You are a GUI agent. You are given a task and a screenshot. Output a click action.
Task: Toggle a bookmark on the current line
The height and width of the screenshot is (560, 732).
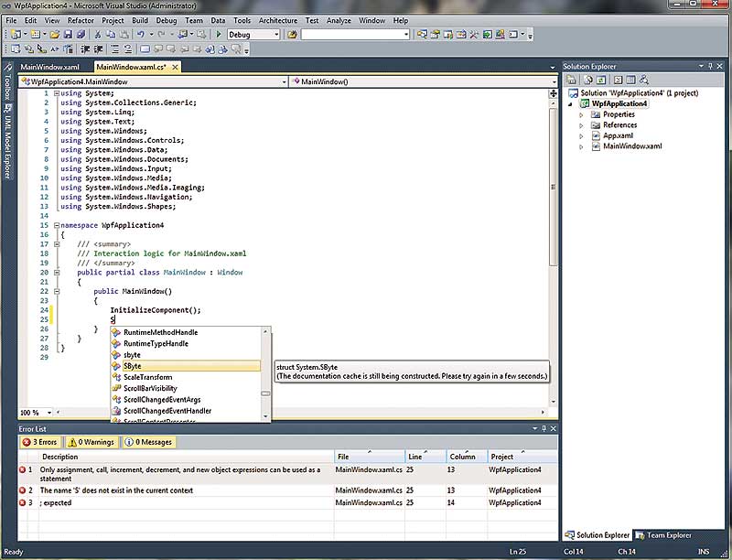[x=145, y=49]
